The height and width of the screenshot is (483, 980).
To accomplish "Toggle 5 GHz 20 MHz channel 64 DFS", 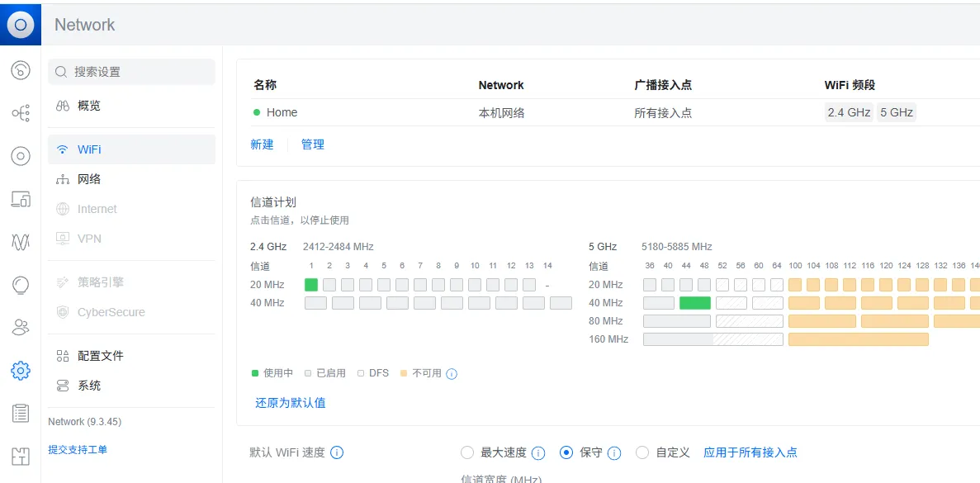I will 777,285.
